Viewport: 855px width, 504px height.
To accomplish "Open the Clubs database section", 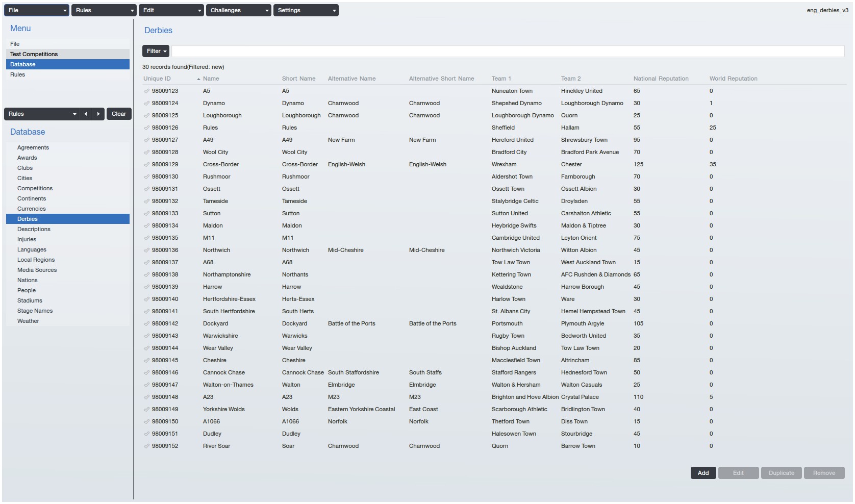I will pyautogui.click(x=68, y=168).
